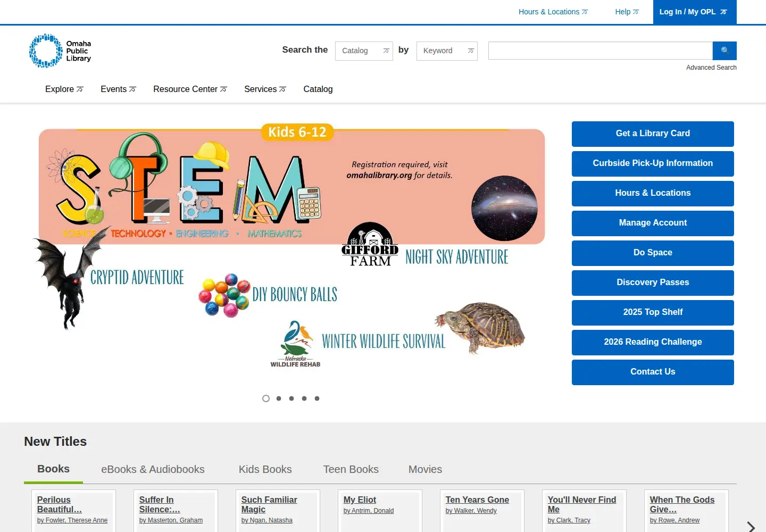Open author link Masterton, Graham
The height and width of the screenshot is (532, 766).
(171, 520)
